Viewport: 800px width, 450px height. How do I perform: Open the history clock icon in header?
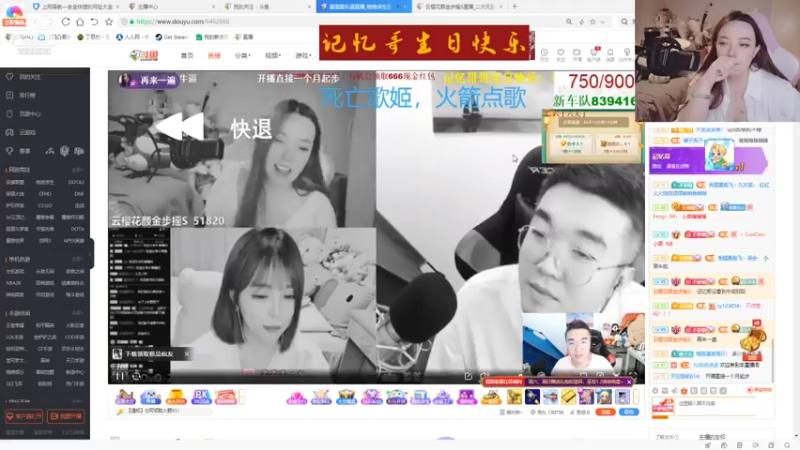[544, 55]
